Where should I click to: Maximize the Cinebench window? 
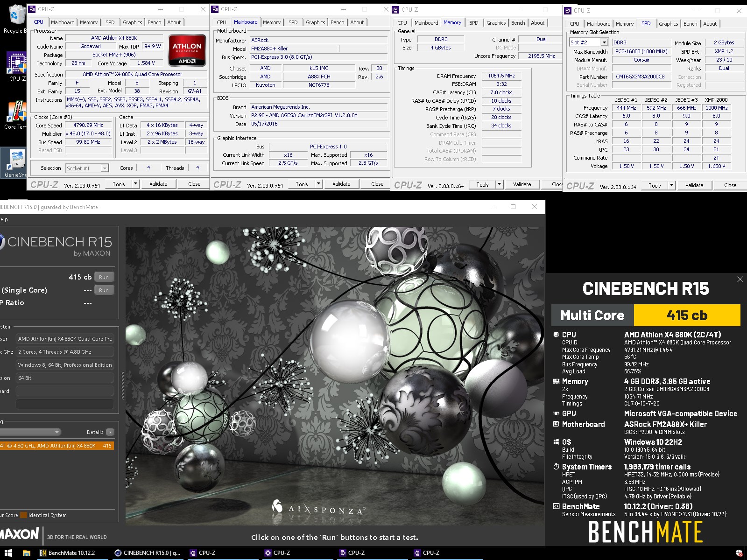click(x=513, y=207)
